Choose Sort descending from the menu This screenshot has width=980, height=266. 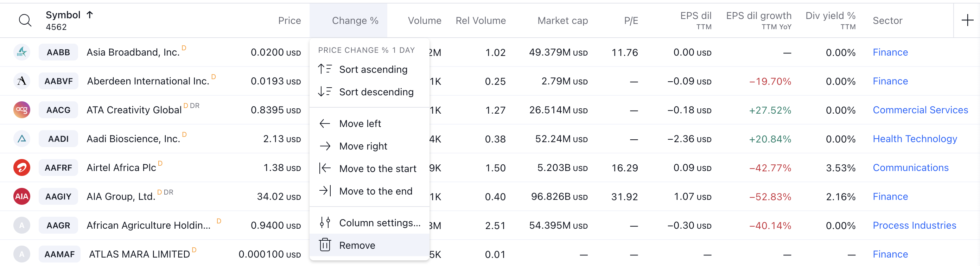pos(376,92)
